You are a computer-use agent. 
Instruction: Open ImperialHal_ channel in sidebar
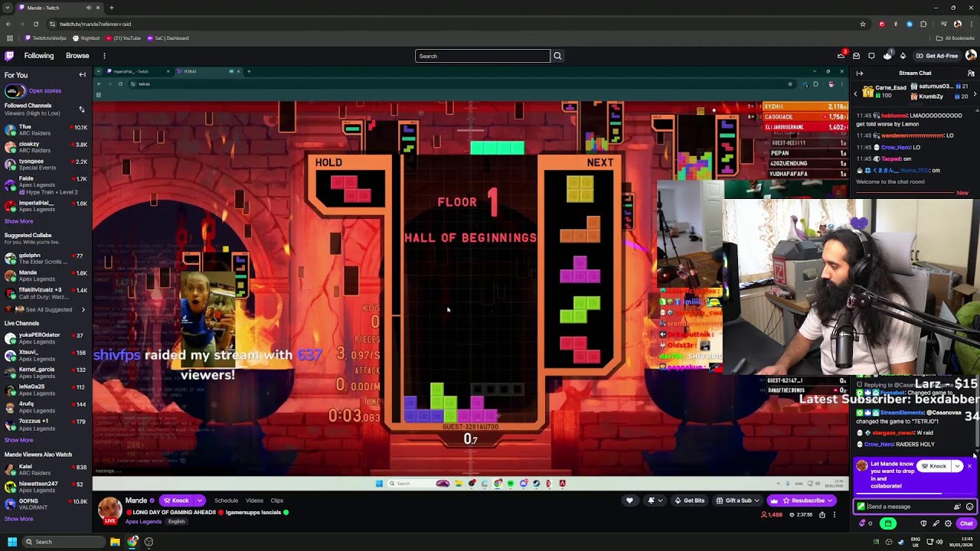46,206
